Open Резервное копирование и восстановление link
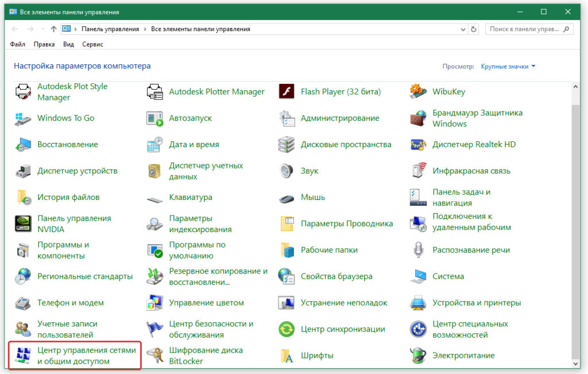This screenshot has width=588, height=374. coord(218,276)
